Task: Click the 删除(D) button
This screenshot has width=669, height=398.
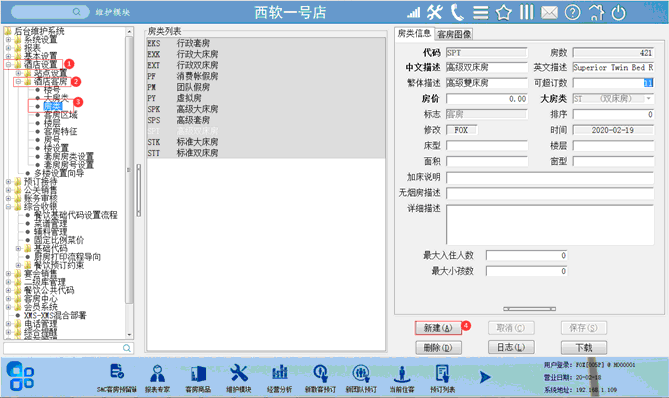Action: coord(438,348)
